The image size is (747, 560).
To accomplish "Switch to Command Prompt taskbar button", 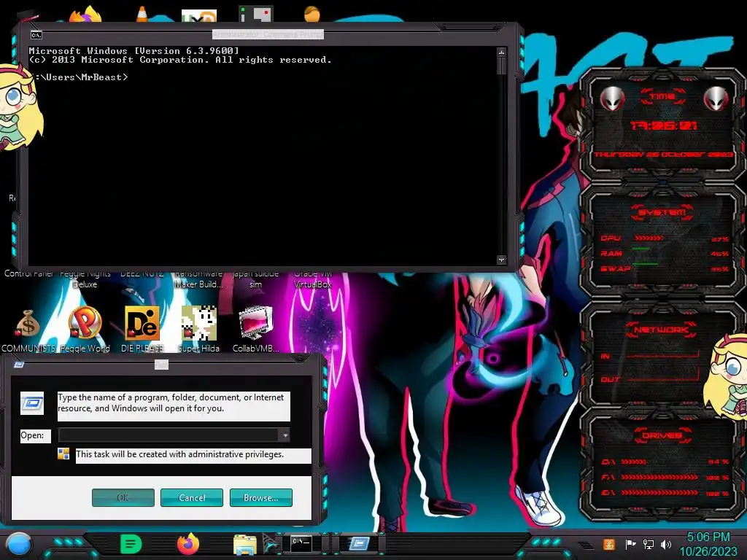I will tap(301, 544).
